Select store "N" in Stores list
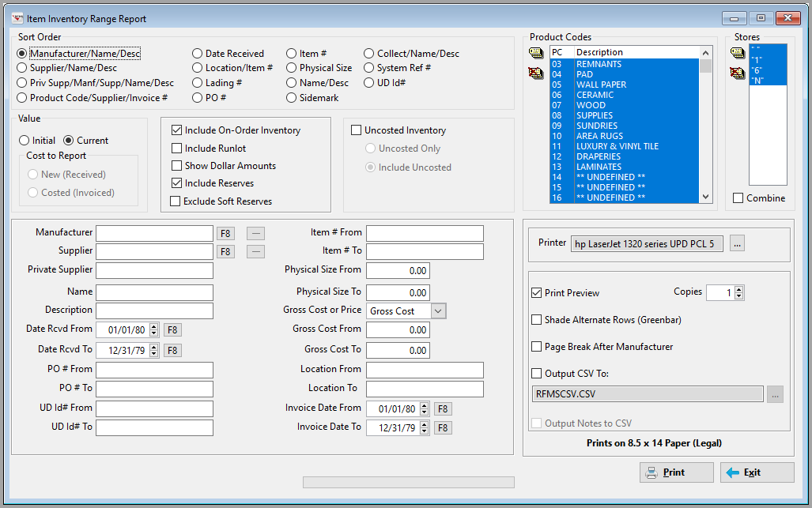 768,81
